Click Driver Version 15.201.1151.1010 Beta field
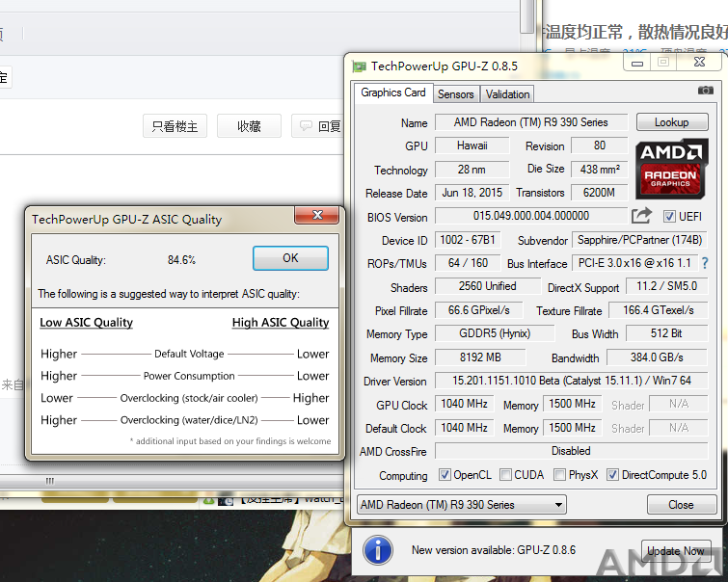728x582 pixels. tap(571, 381)
